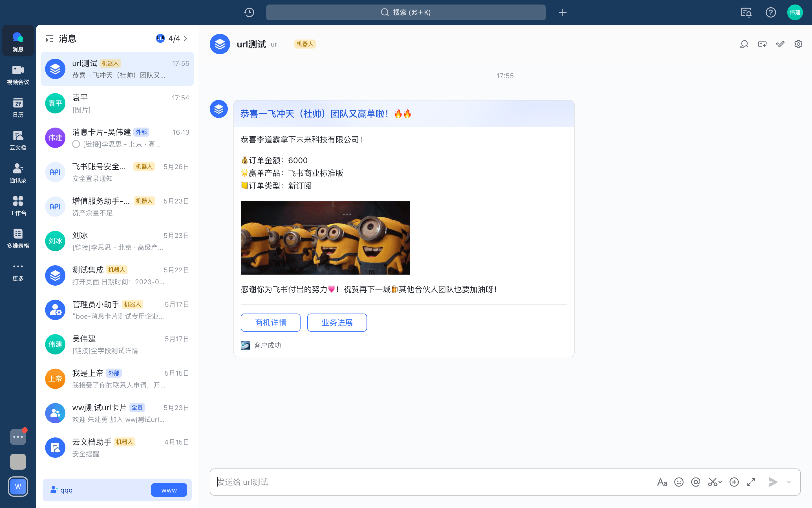Open Cloud Docs in the sidebar
This screenshot has height=508, width=812.
18,140
